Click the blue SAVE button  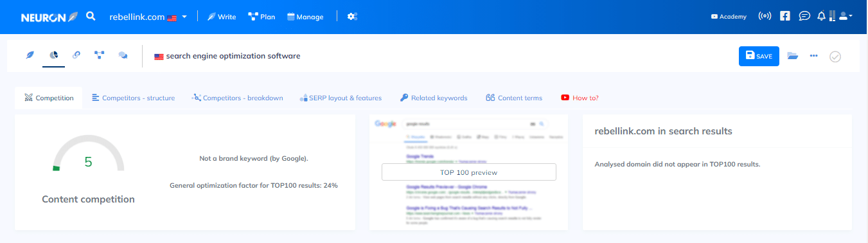point(759,56)
